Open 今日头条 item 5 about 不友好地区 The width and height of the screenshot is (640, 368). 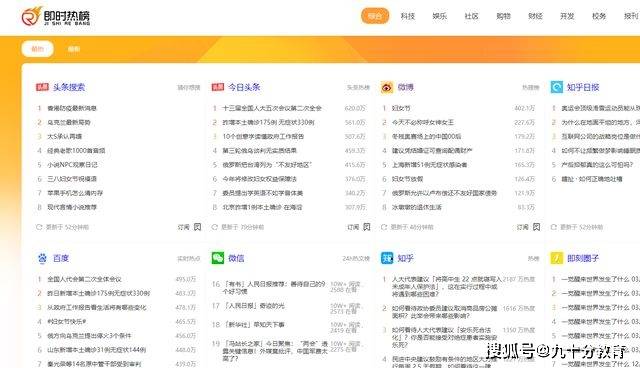click(267, 164)
